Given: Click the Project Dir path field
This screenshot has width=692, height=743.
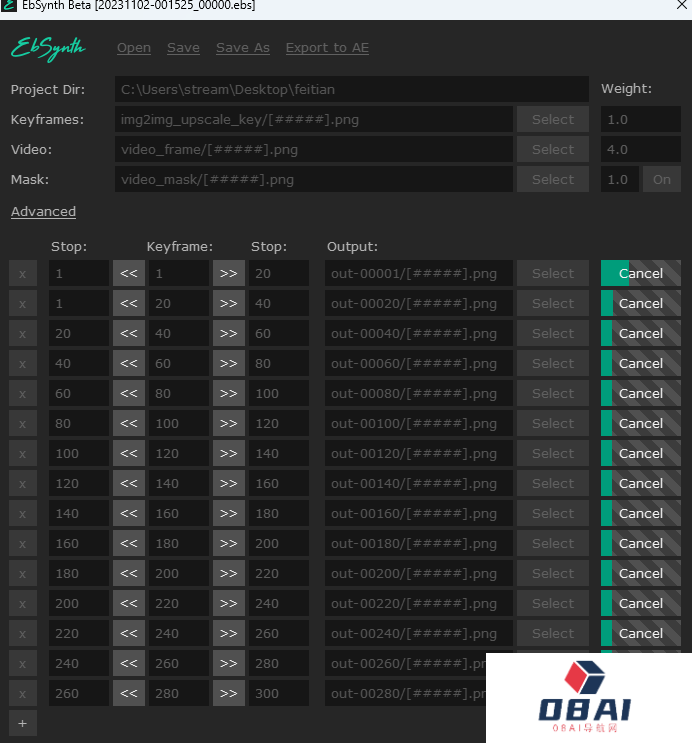Looking at the screenshot, I should click(351, 89).
